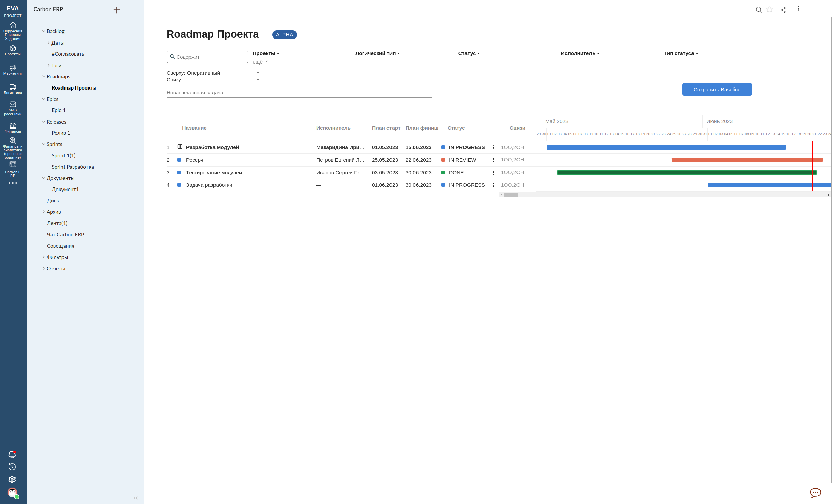Open Маркетинг section in left rail

point(12,70)
